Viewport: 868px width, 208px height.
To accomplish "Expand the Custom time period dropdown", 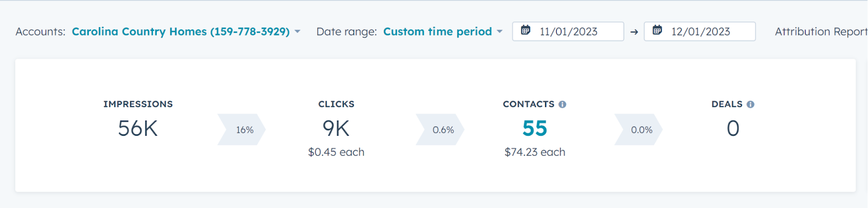I will point(443,31).
